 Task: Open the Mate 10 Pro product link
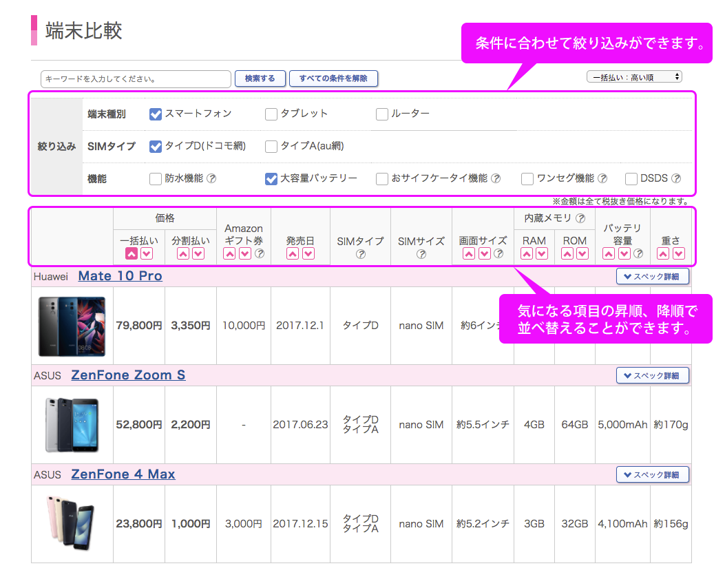coord(120,276)
